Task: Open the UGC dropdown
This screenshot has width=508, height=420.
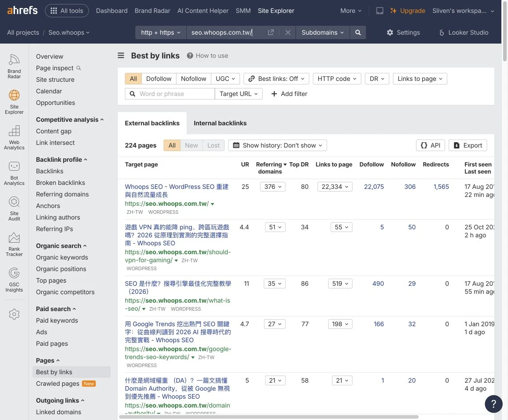Action: (x=225, y=79)
